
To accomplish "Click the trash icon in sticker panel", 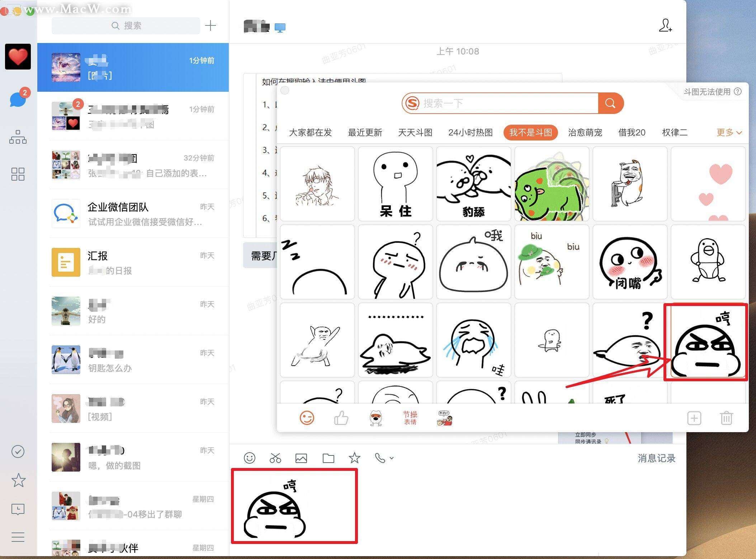I will pos(726,418).
